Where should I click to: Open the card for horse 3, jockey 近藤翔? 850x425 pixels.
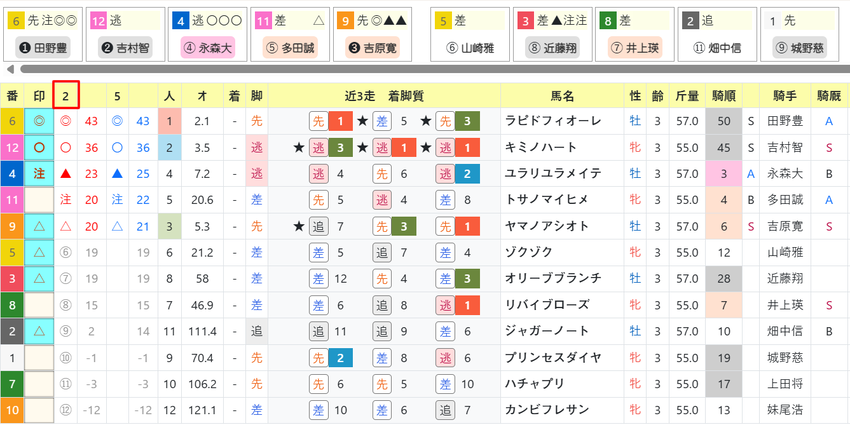point(552,34)
